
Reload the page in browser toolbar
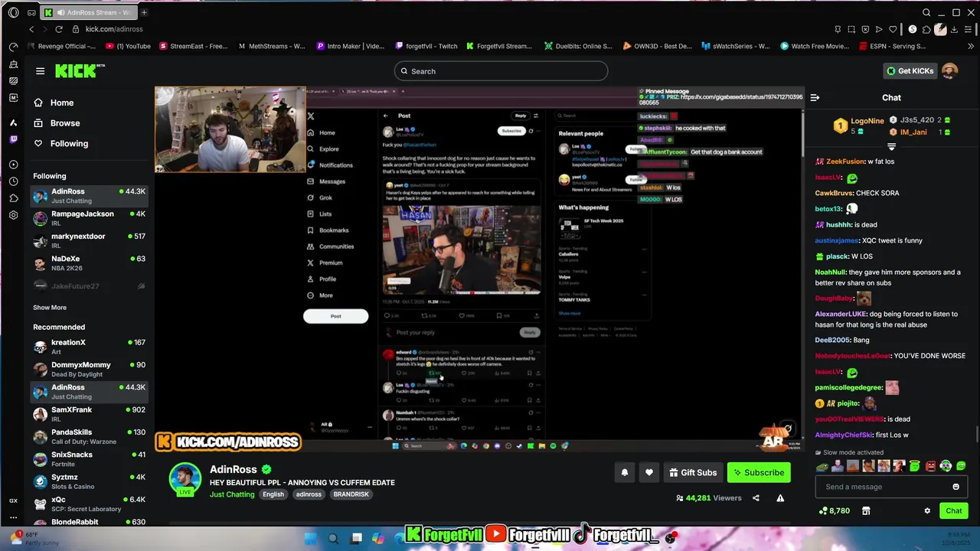(x=58, y=29)
